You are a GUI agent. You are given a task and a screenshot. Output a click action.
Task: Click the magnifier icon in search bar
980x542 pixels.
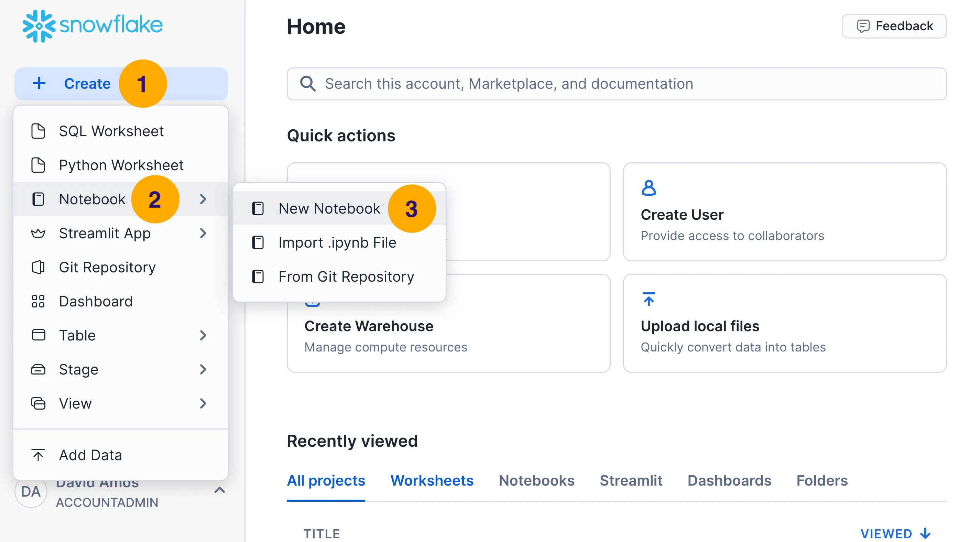307,84
